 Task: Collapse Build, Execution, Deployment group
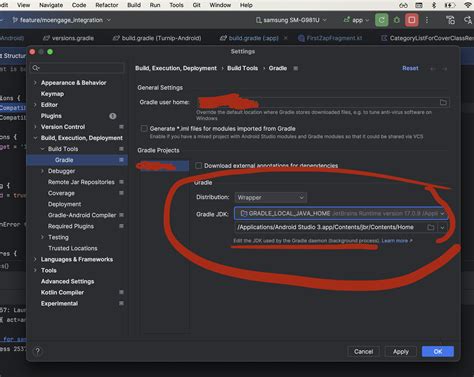(35, 138)
